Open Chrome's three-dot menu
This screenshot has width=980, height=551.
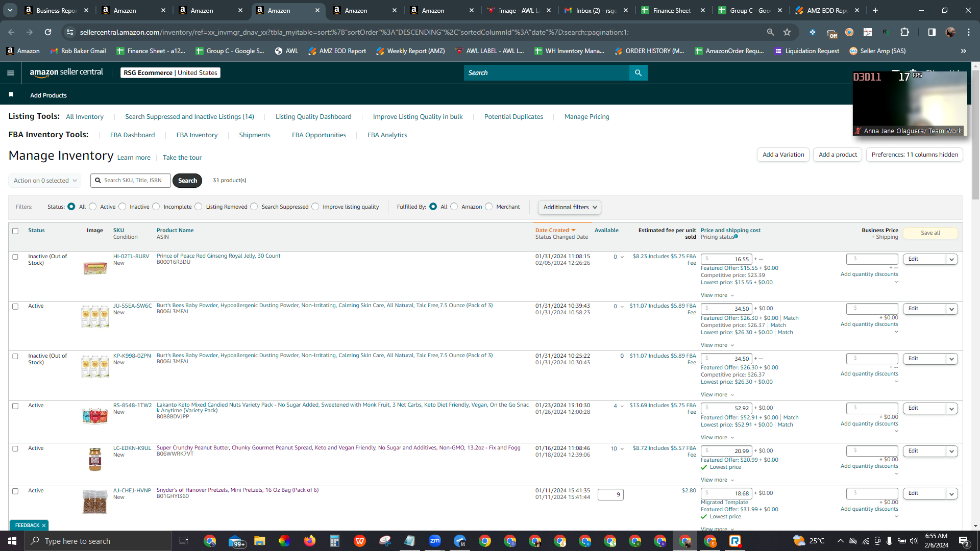[x=969, y=32]
